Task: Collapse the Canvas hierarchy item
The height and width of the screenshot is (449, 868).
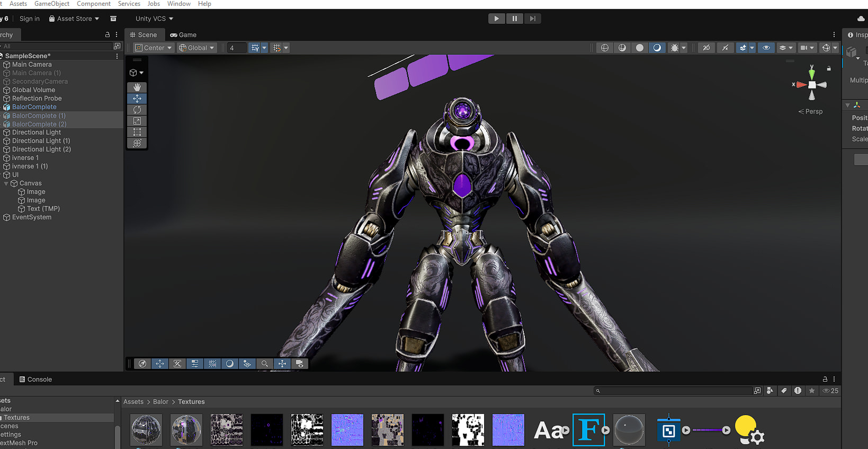Action: [x=6, y=183]
